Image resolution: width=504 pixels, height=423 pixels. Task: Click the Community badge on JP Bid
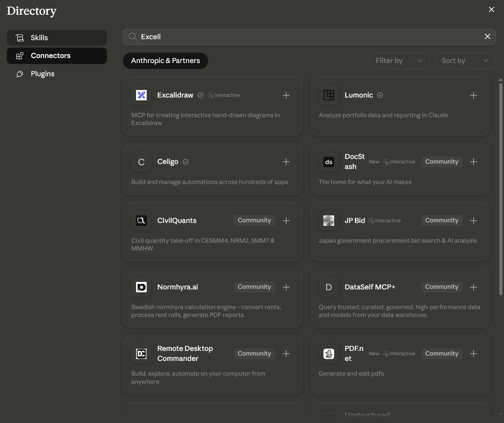[x=442, y=220]
